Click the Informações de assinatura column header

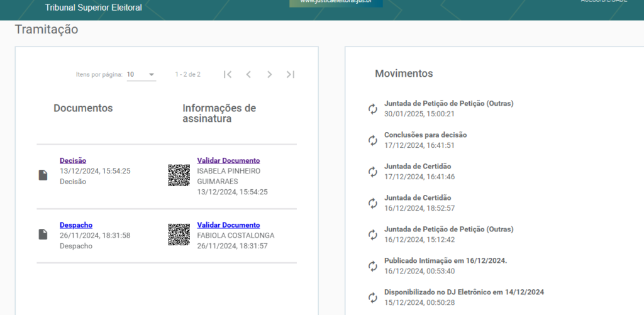click(219, 113)
